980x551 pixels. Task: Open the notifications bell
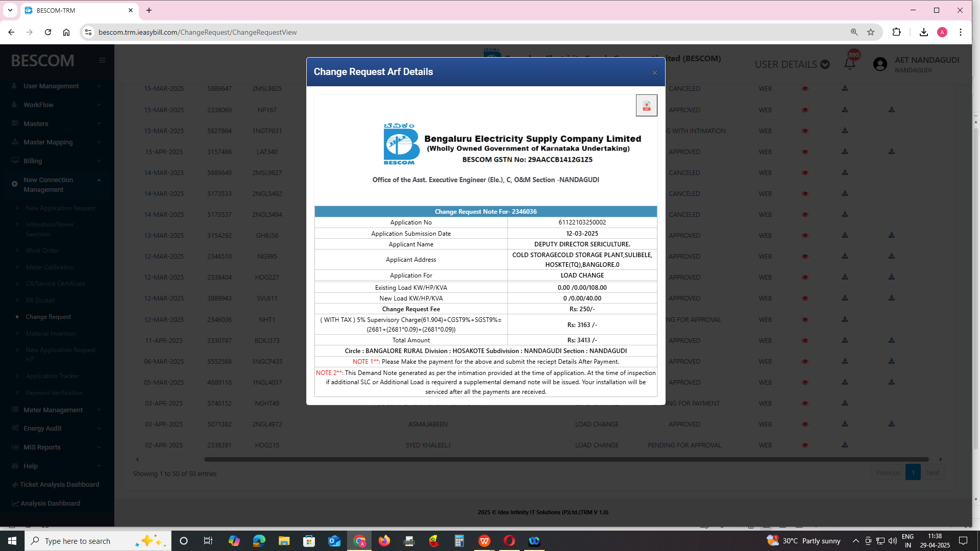click(850, 64)
